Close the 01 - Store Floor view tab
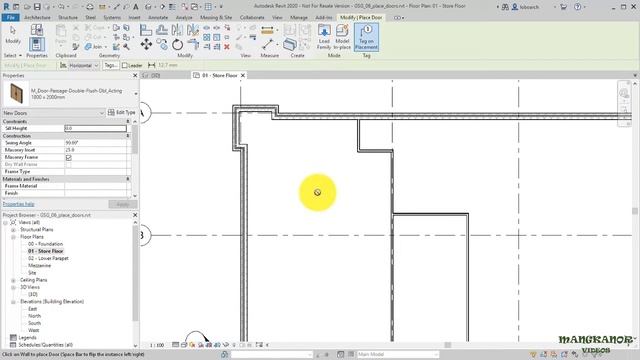 click(x=243, y=76)
